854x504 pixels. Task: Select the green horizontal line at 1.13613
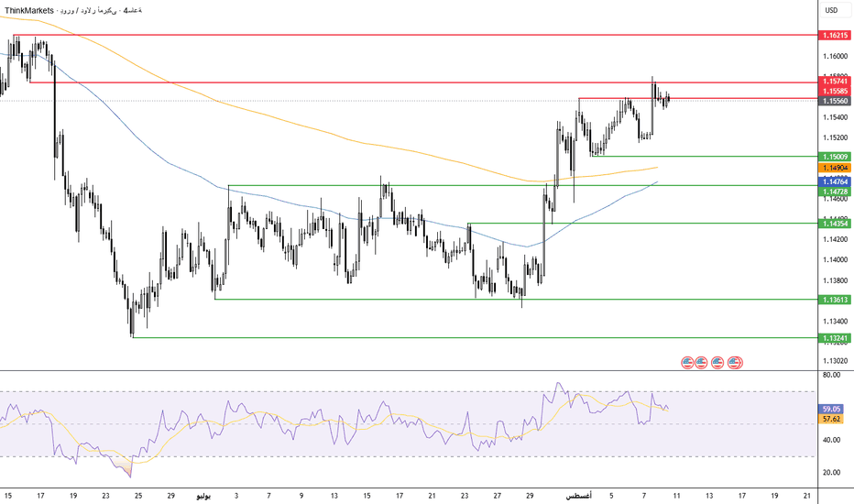tap(516, 299)
